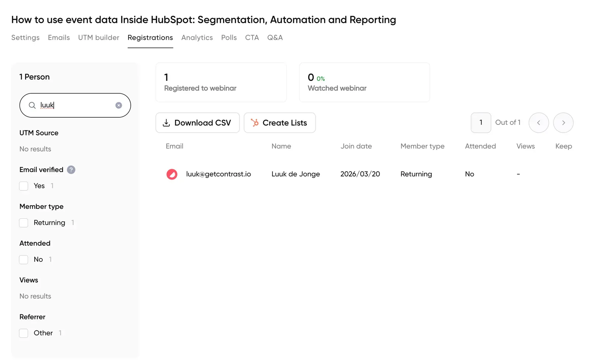Image resolution: width=589 pixels, height=364 pixels.
Task: Click the Registered to webinar stat card
Action: point(221,82)
